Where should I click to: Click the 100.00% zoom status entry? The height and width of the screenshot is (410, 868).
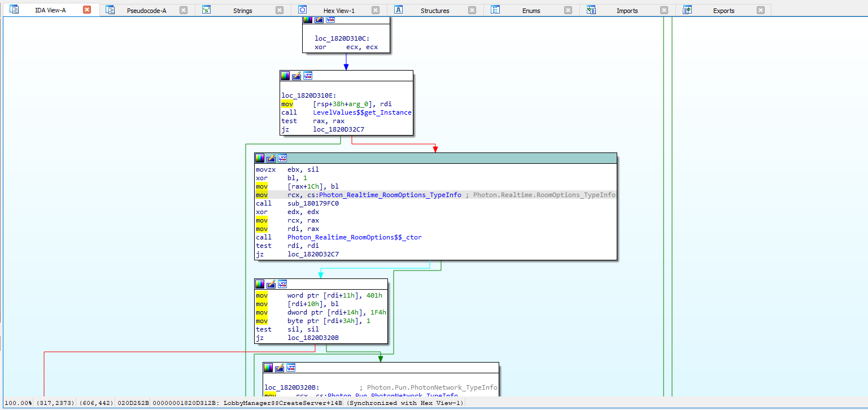click(x=17, y=403)
